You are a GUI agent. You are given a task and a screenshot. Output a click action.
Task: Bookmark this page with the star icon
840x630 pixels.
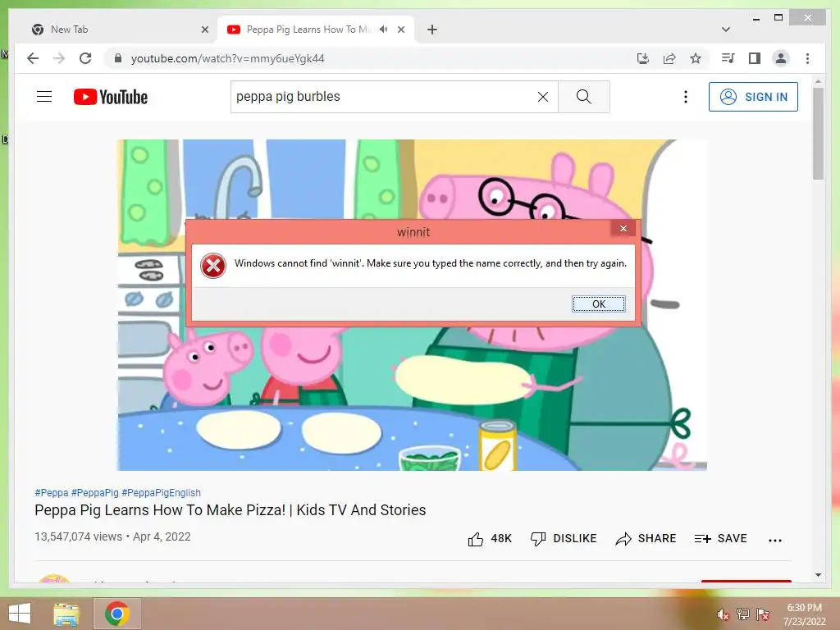click(x=696, y=58)
